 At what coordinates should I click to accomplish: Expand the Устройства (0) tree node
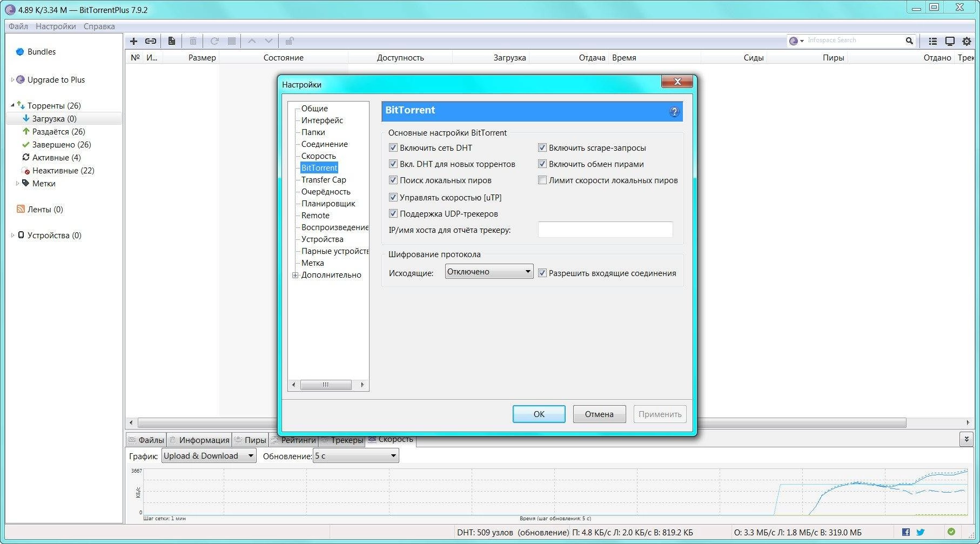tap(12, 235)
